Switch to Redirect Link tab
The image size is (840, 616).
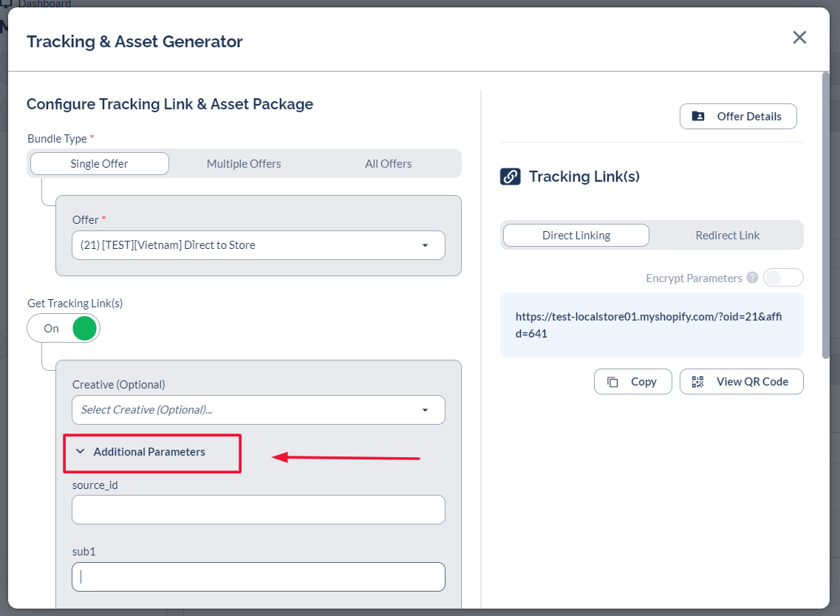click(x=727, y=236)
